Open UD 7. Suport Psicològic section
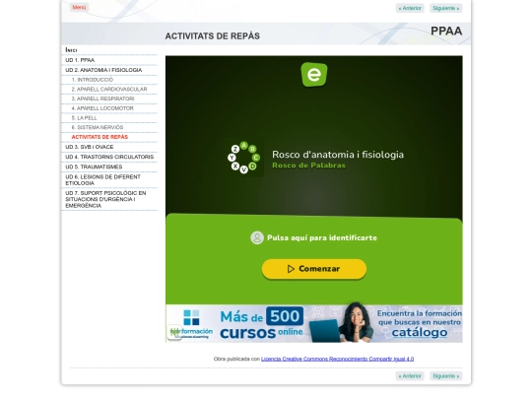 pyautogui.click(x=109, y=199)
